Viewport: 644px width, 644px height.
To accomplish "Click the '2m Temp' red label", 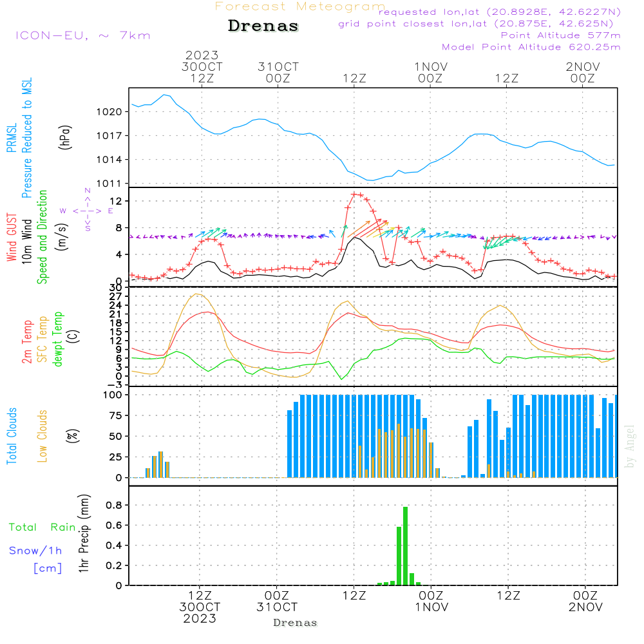I will click(x=26, y=342).
